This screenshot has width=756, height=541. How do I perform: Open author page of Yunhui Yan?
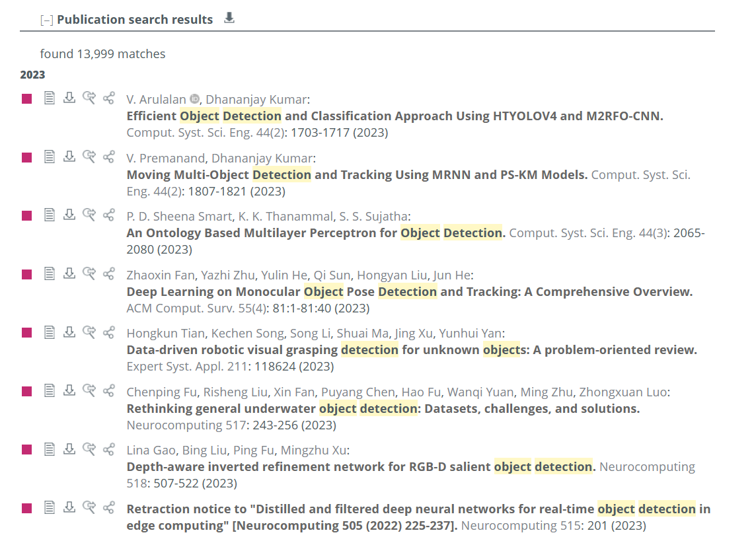470,334
